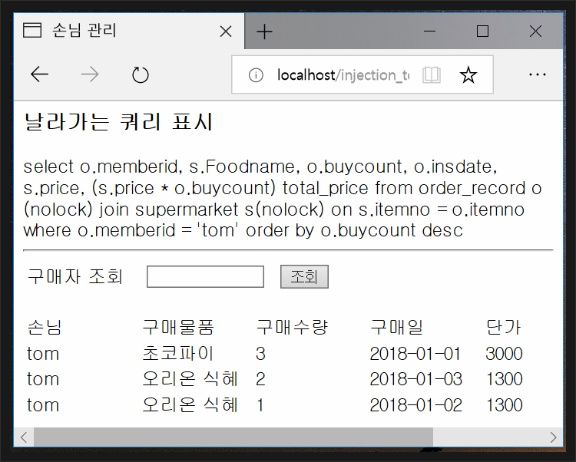The width and height of the screenshot is (576, 462).
Task: Open the browser settings ellipsis menu
Action: point(537,75)
